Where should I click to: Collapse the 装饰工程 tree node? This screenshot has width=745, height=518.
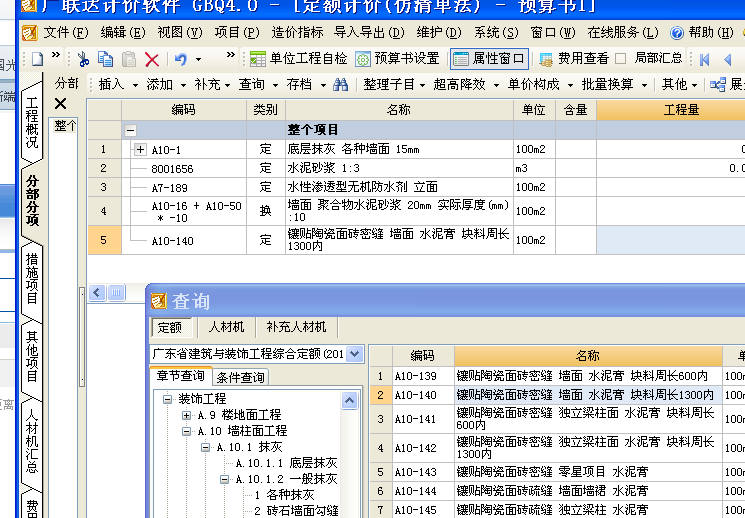click(x=167, y=399)
